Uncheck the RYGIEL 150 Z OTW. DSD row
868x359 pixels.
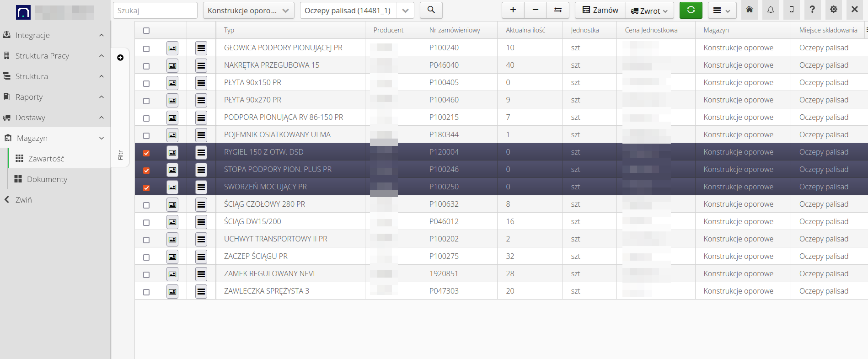[x=146, y=153]
